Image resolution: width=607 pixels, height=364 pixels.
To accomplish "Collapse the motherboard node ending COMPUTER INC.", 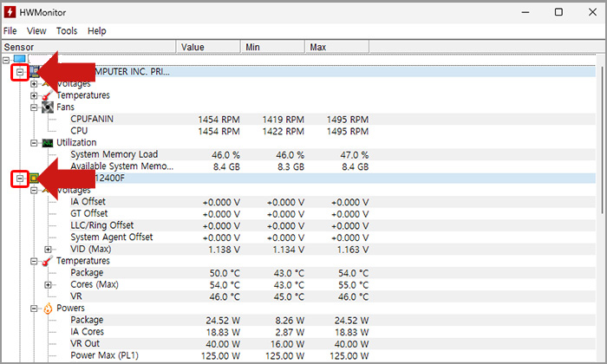I will pos(20,72).
